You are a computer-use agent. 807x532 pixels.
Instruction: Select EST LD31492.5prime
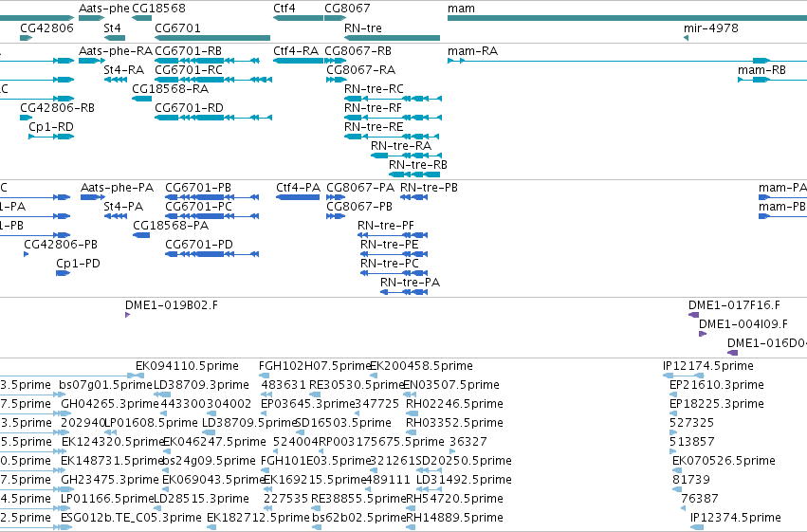[430, 490]
